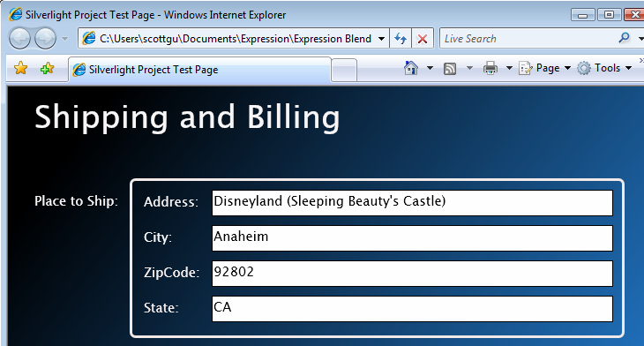Image resolution: width=644 pixels, height=346 pixels.
Task: Click the City field containing Anaheim
Action: (412, 238)
